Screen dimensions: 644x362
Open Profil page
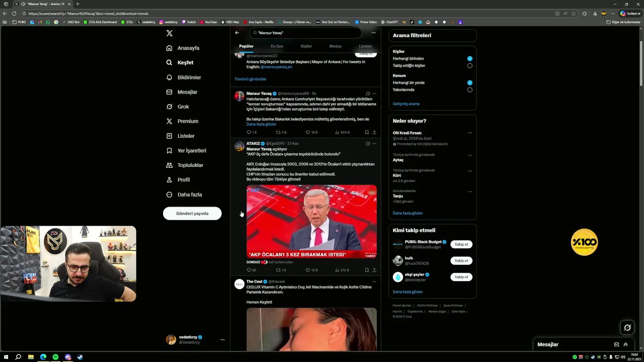[178, 179]
